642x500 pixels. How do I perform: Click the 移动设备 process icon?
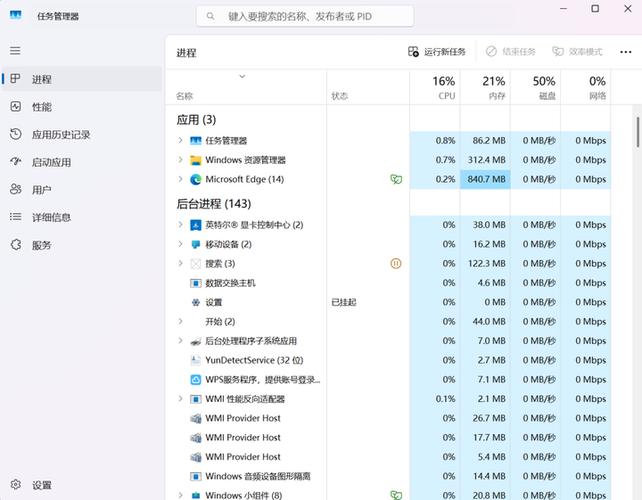[x=196, y=244]
